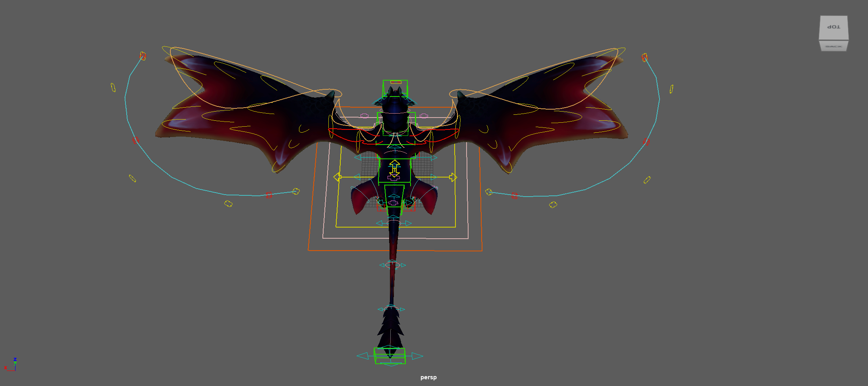Click the yellow right-arrow manipulator beside the torso
Image resolution: width=868 pixels, height=386 pixels.
[453, 177]
